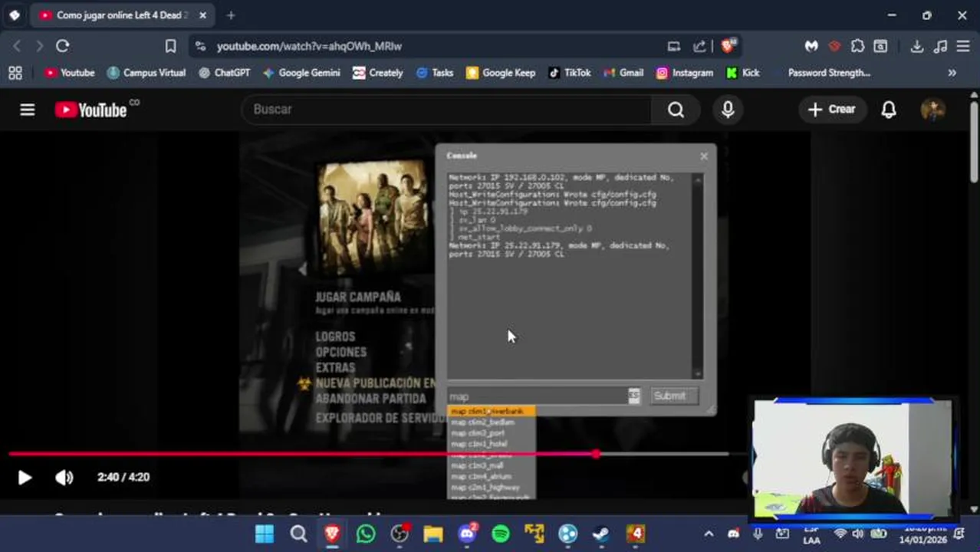Open File Explorer from the taskbar
The image size is (980, 552).
tap(433, 534)
